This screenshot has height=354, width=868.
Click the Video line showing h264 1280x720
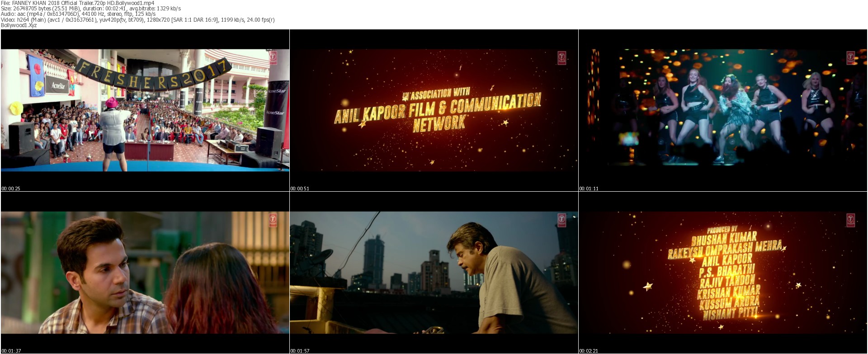138,19
